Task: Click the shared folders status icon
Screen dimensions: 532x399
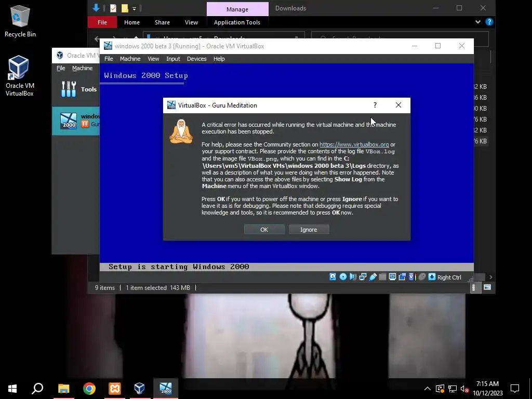Action: point(382,277)
